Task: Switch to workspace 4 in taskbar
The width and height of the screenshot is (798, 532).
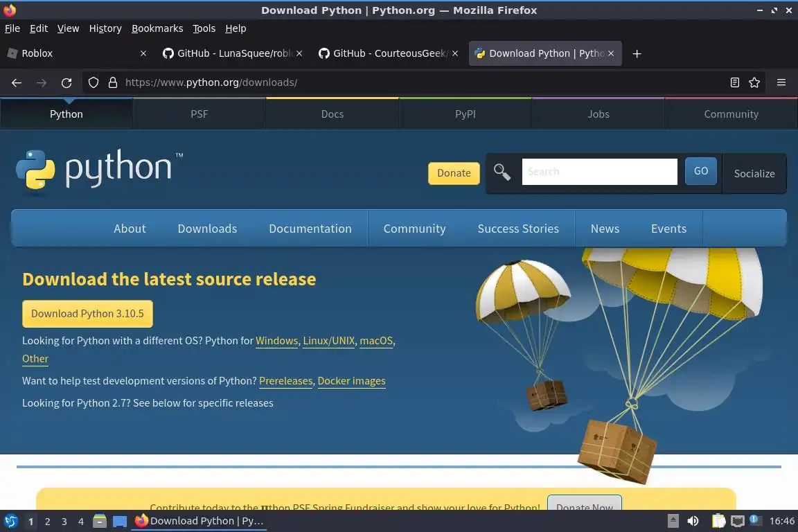Action: [80, 522]
